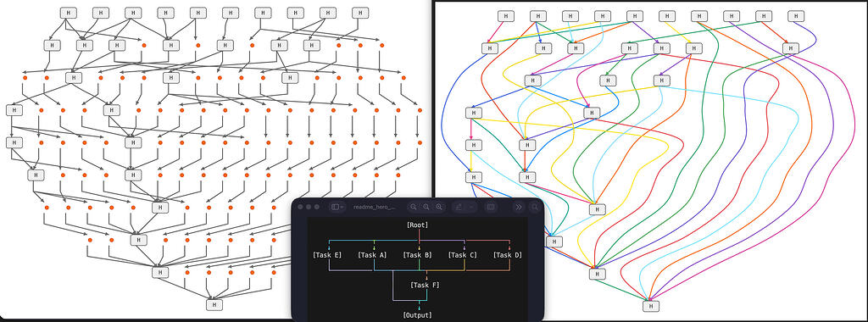Toggle the sidebar view in Preview toolbar
This screenshot has height=322, width=868.
tap(334, 207)
